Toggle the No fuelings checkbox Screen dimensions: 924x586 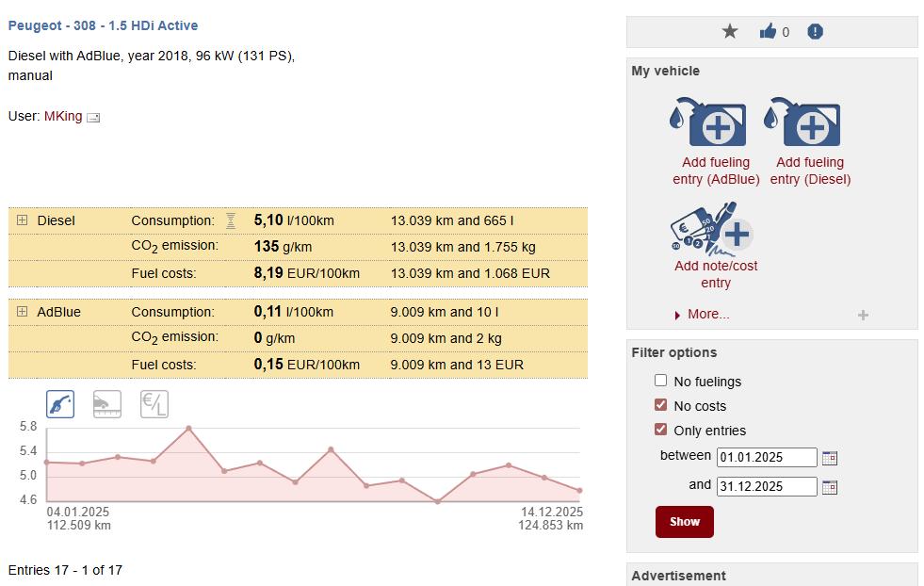660,381
